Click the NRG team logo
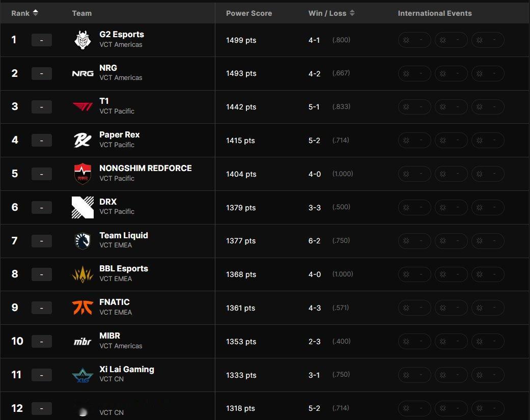The image size is (530, 420). (x=82, y=73)
